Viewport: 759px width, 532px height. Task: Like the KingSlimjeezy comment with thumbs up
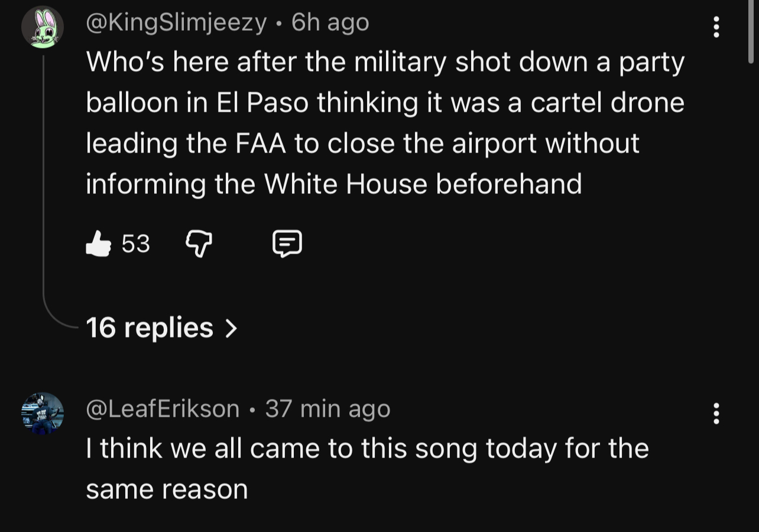coord(99,244)
